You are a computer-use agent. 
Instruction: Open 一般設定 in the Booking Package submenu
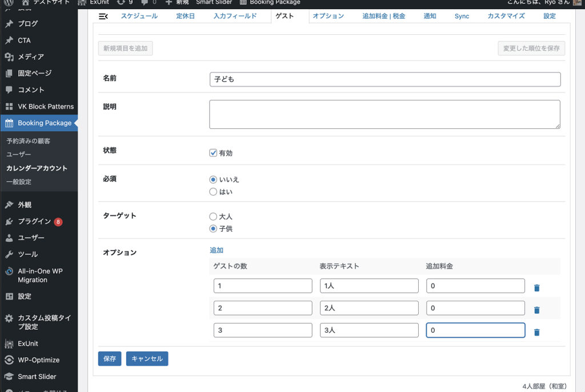click(19, 182)
